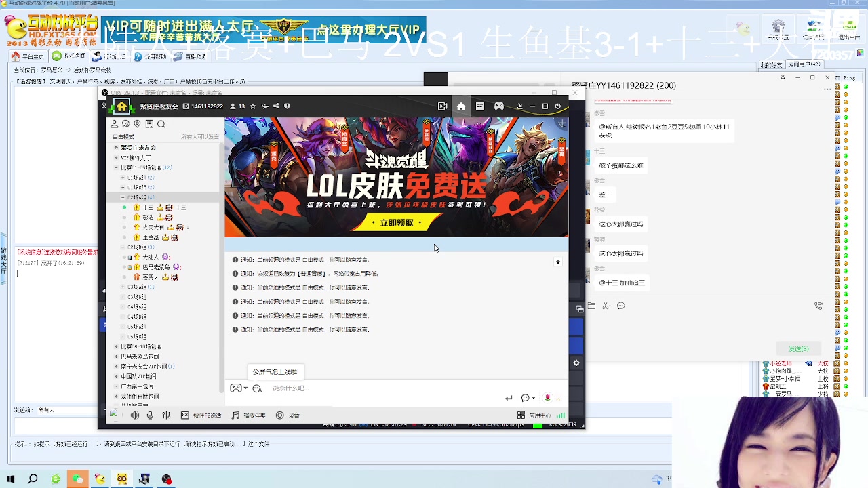Click the 按住F2说话 talk mode button
This screenshot has height=488, width=868.
[x=201, y=415]
